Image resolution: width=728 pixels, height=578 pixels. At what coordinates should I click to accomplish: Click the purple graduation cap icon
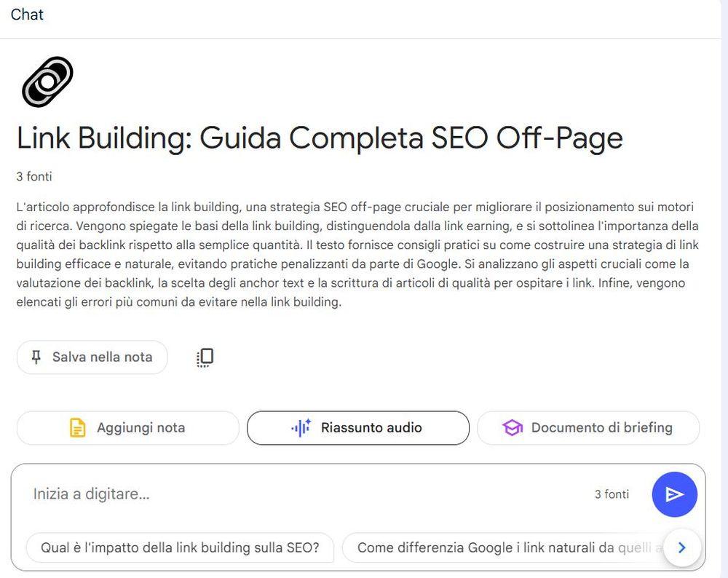tap(513, 428)
